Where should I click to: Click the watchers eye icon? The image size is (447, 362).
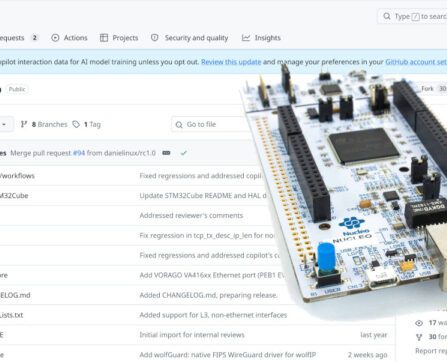coord(419,323)
